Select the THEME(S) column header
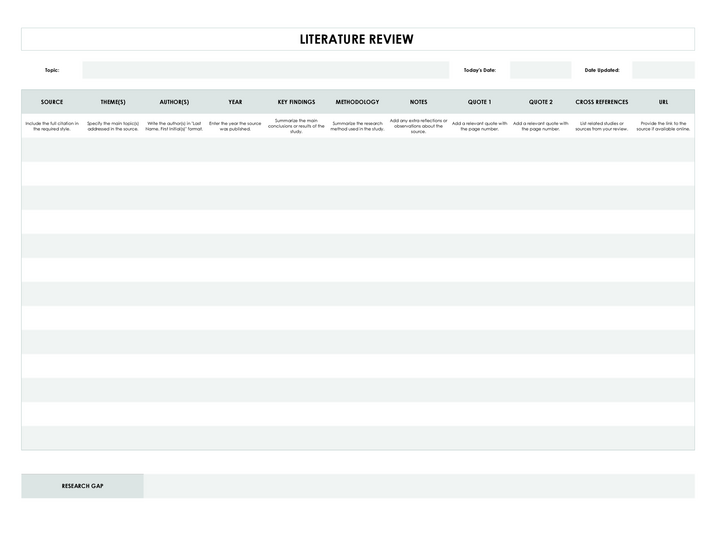 (x=113, y=102)
